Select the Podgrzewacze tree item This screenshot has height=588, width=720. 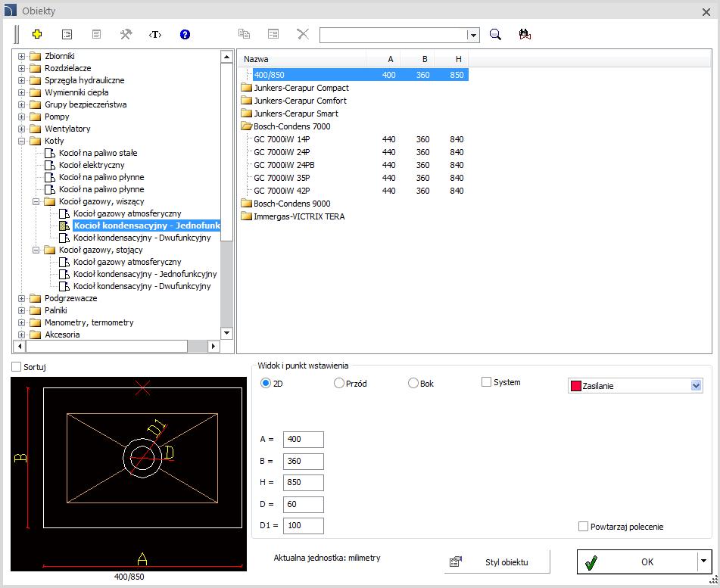pyautogui.click(x=70, y=298)
